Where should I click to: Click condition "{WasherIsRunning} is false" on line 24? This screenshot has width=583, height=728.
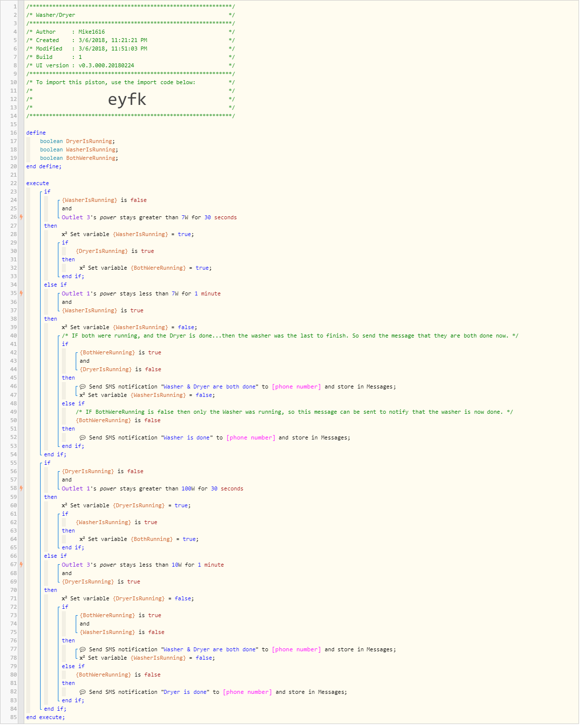(x=104, y=200)
